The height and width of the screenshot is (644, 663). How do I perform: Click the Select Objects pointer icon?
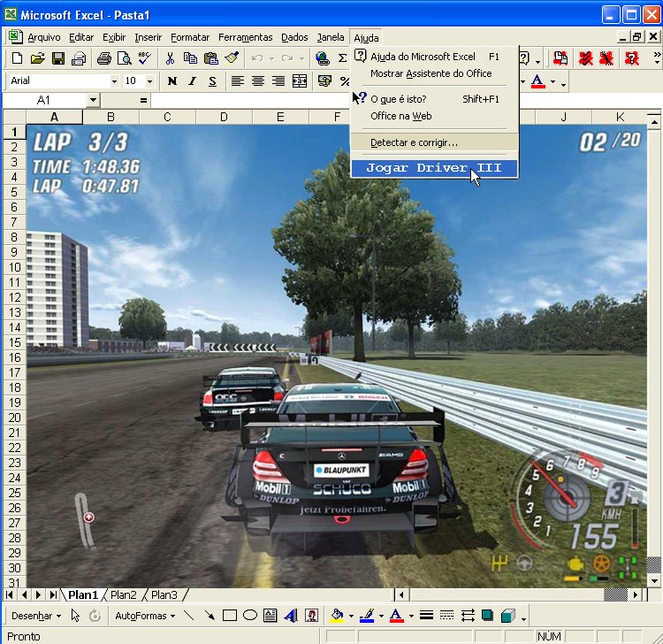coord(75,616)
